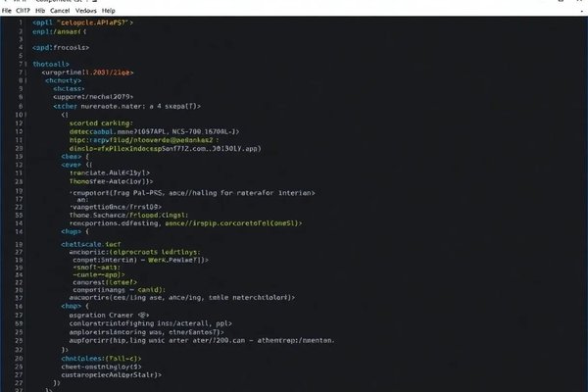The width and height of the screenshot is (588, 392).
Task: Click the "custaropelecAnlOprStalr)>" line
Action: (x=112, y=375)
